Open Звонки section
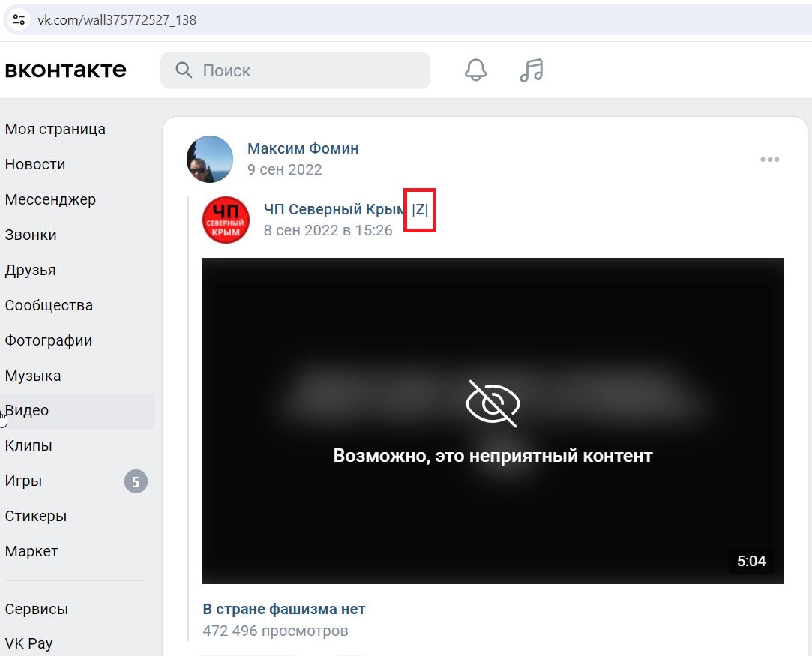 click(31, 235)
